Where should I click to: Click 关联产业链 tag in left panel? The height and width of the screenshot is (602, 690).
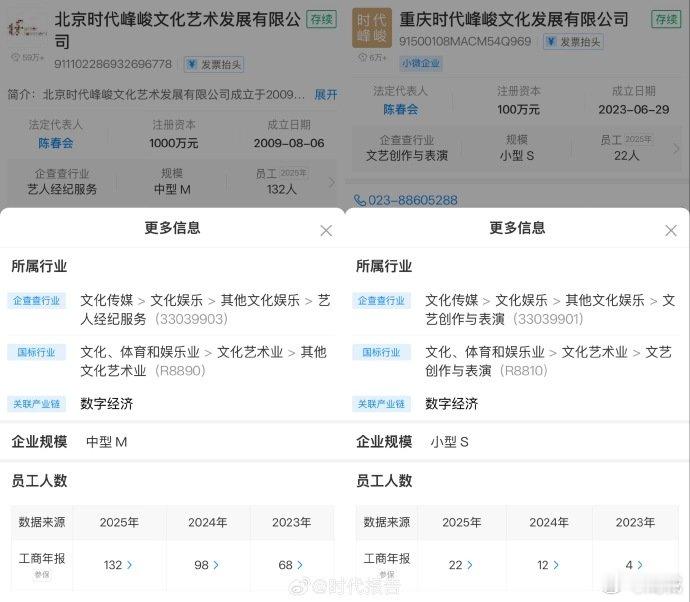pos(37,404)
